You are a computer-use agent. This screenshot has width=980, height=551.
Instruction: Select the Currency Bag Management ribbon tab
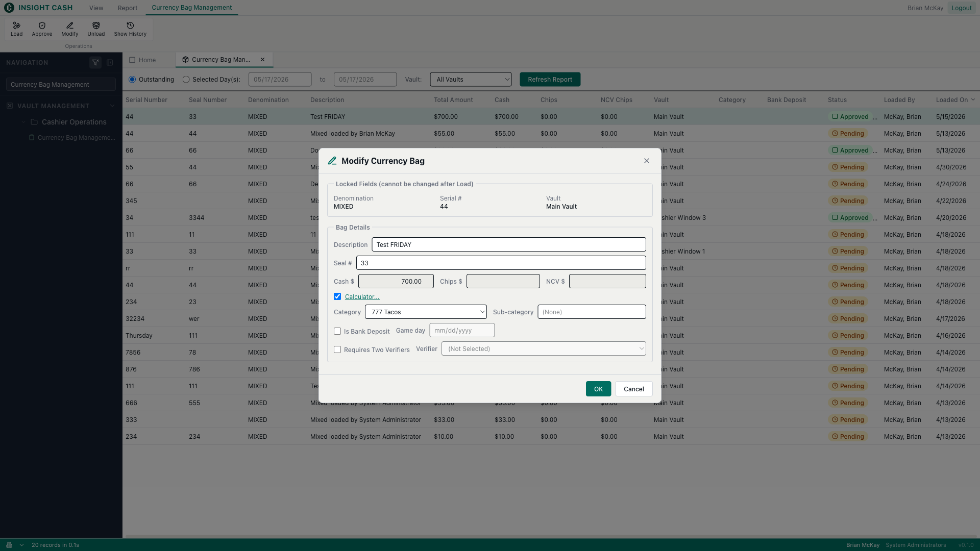[x=192, y=8]
